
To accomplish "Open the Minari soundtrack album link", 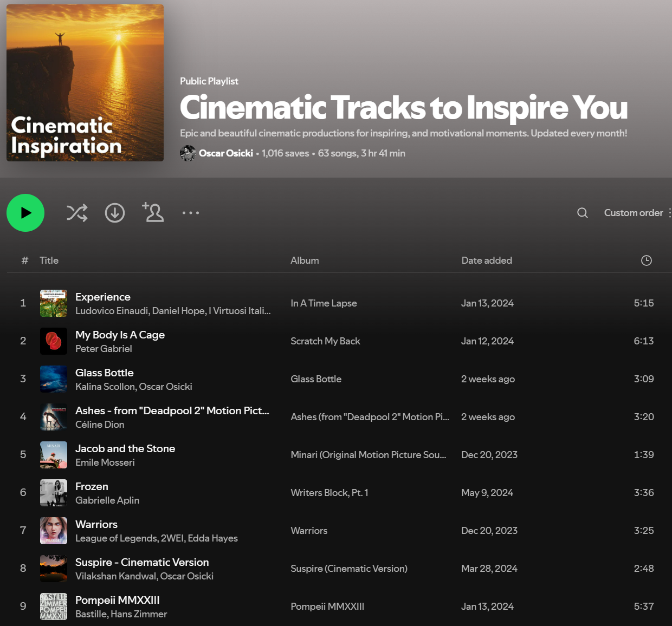I will [x=369, y=455].
